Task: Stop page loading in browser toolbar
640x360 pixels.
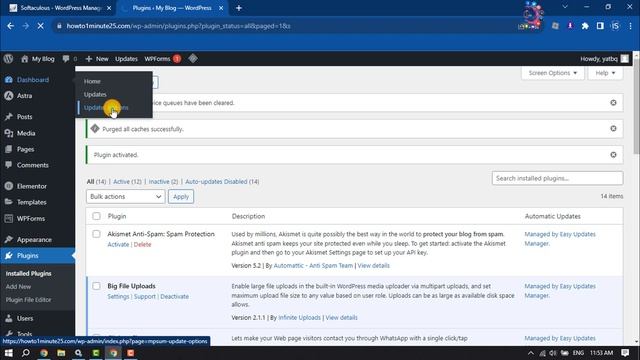Action: 40,26
